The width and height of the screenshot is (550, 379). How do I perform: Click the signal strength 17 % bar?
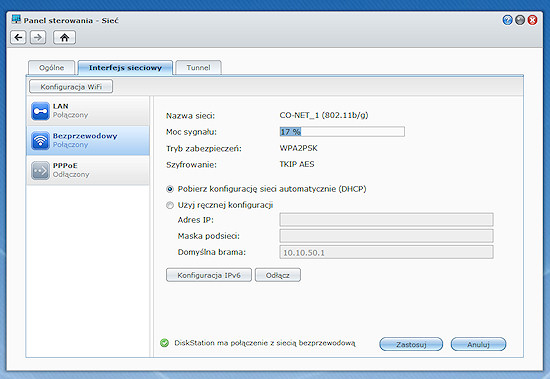(x=342, y=132)
